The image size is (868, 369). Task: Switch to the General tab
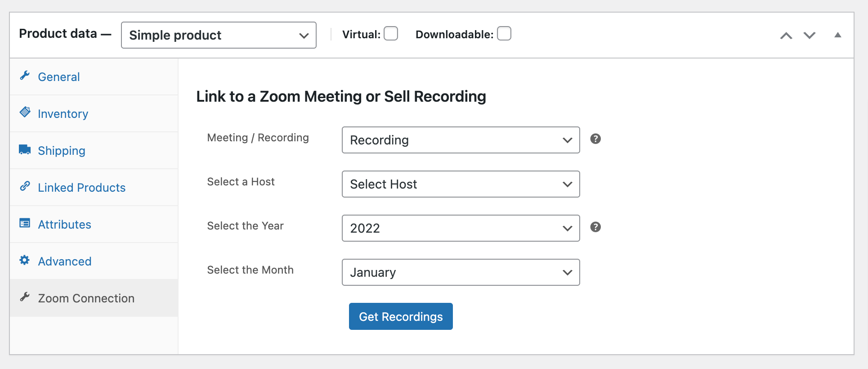pos(94,76)
